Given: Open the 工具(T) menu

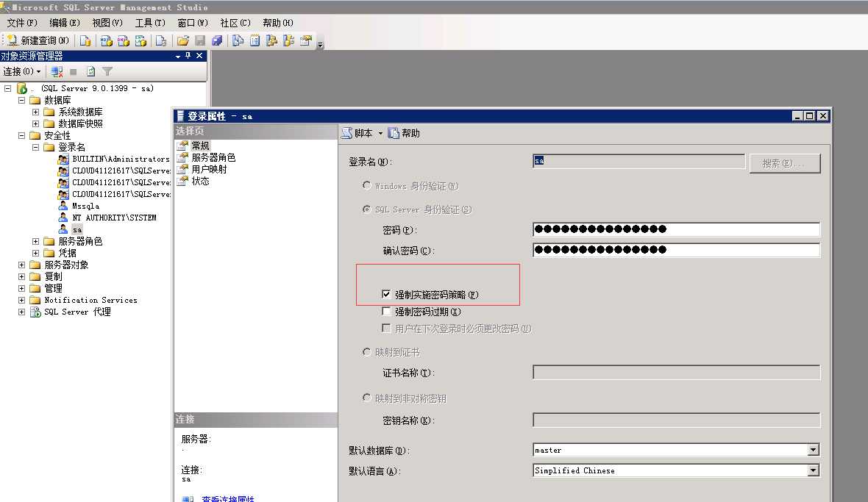Looking at the screenshot, I should 150,23.
